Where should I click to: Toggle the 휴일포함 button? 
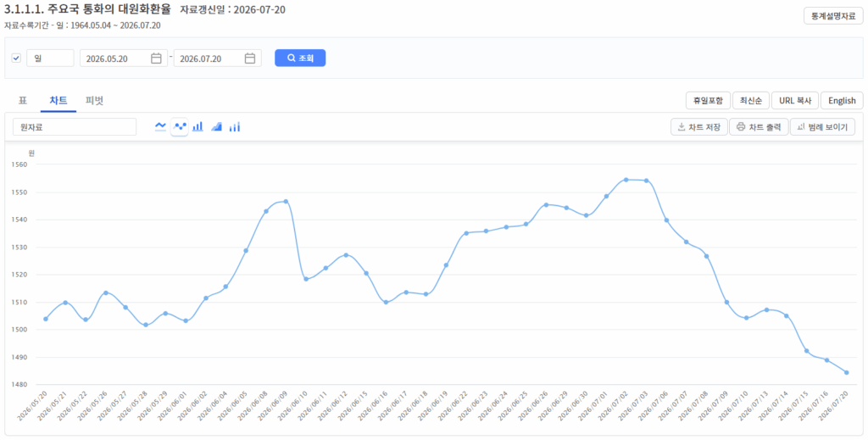pyautogui.click(x=708, y=101)
